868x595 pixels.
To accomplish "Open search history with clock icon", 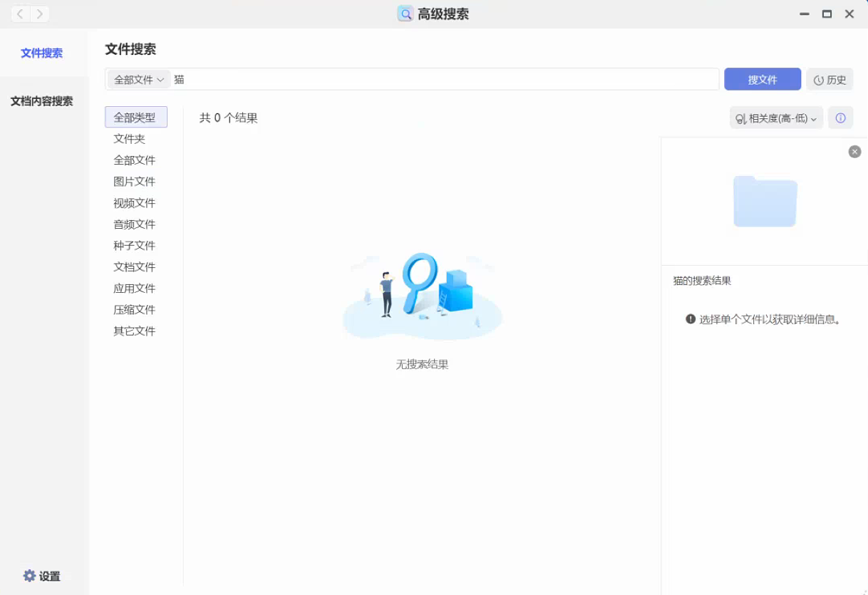I will [x=830, y=80].
